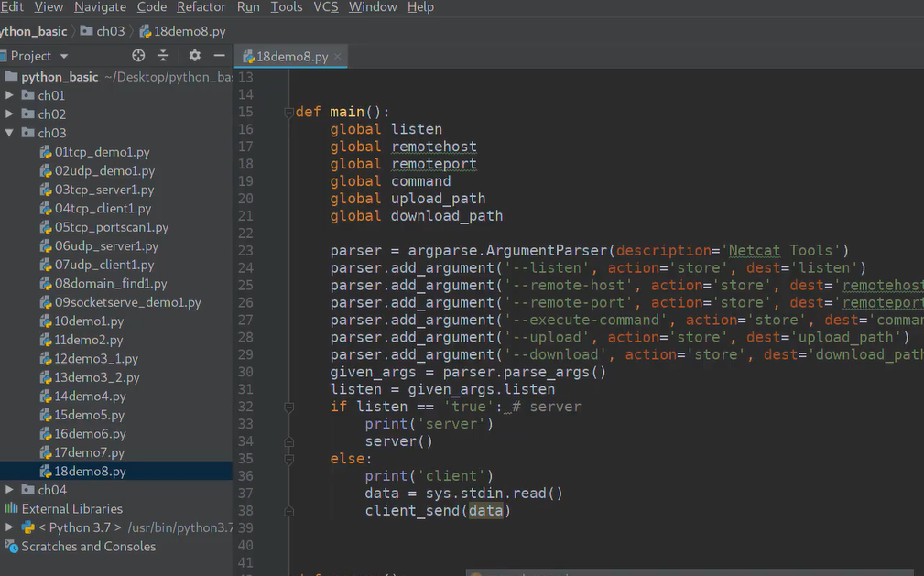Viewport: 924px width, 576px height.
Task: Select 09socketserve_demo1.py file
Action: click(x=127, y=302)
